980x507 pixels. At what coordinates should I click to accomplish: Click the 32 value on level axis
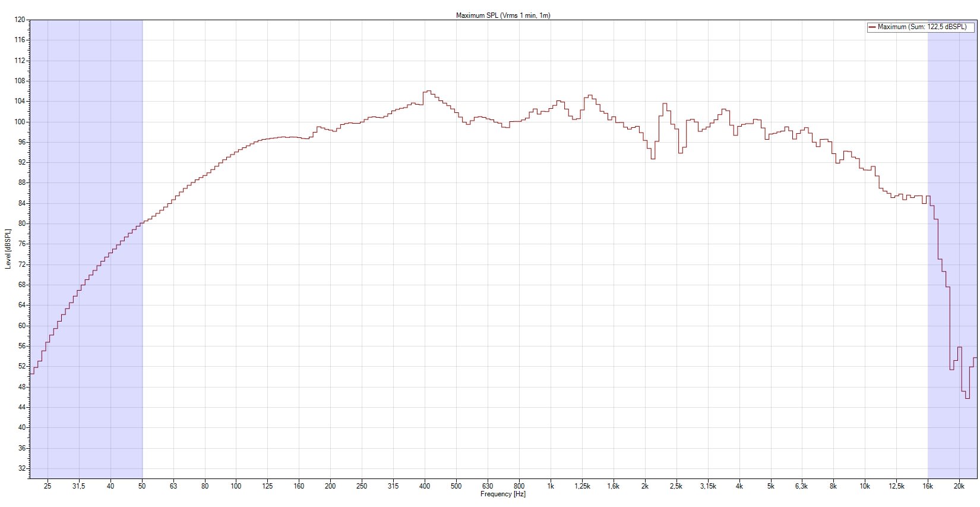(x=21, y=468)
